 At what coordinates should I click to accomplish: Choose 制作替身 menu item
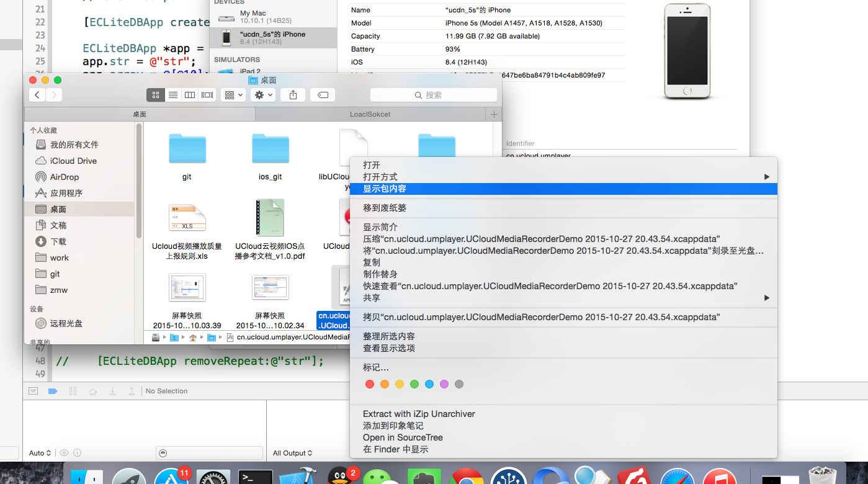click(380, 274)
